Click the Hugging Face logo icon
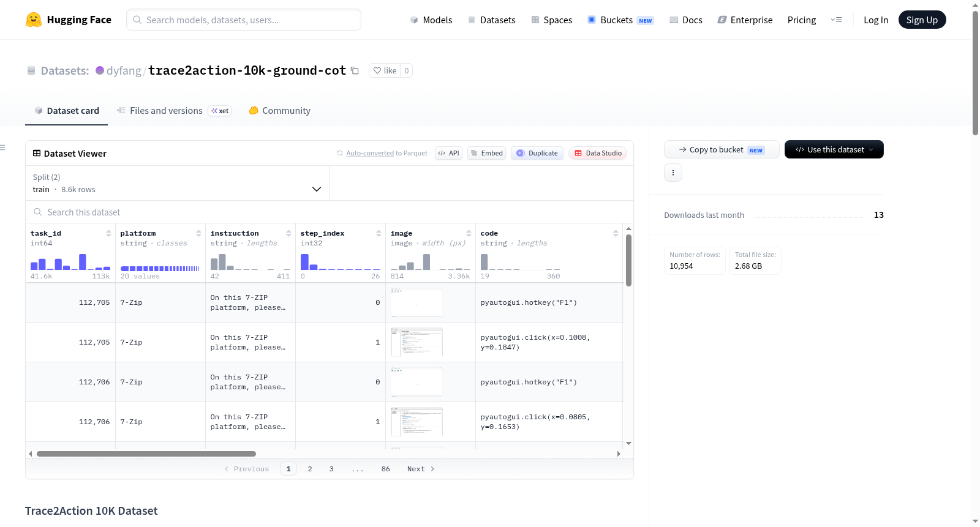 pos(34,20)
